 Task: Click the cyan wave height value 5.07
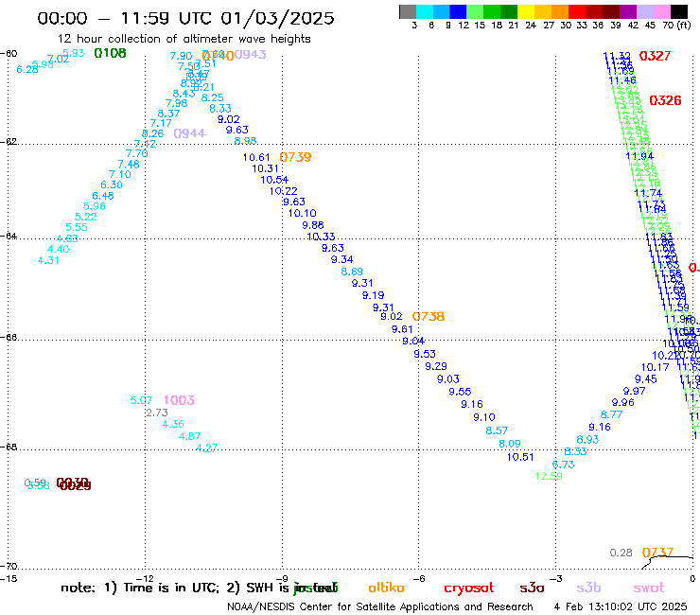[141, 400]
